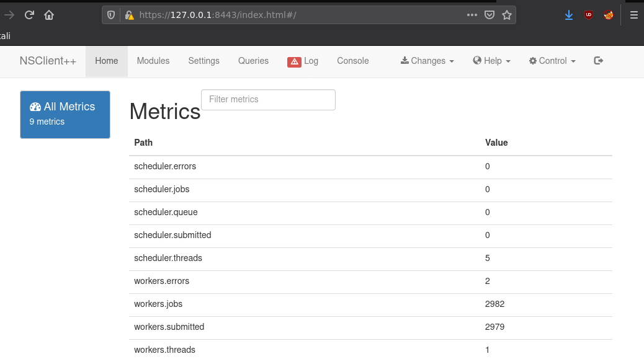
Task: Click the browser home icon
Action: coord(49,15)
